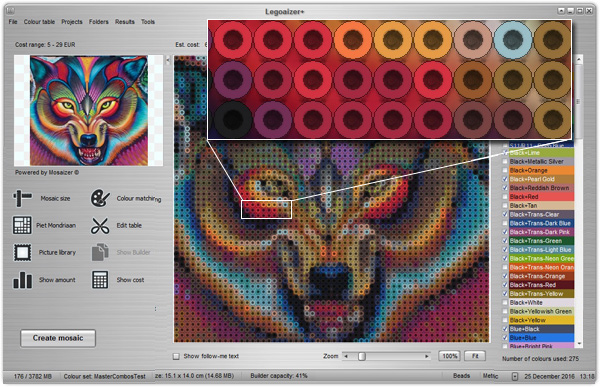Viewport: 600px width, 387px height.
Task: Open the Picture library stamp icon
Action: [22, 252]
